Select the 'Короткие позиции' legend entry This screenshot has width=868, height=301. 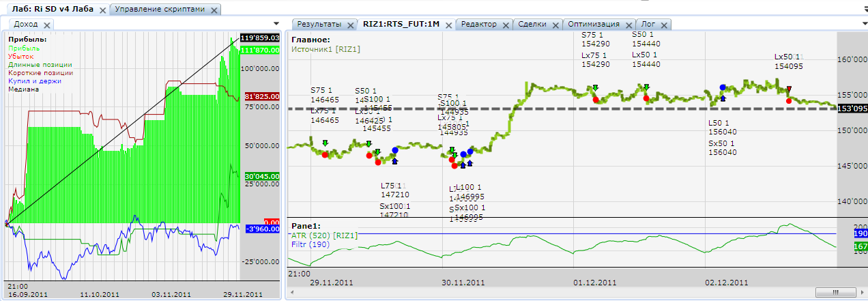pos(40,72)
